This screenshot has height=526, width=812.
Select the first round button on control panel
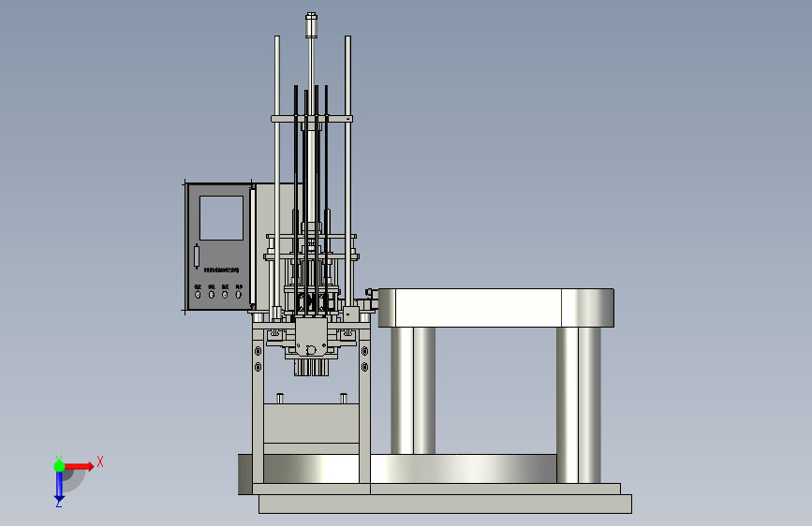[x=198, y=295]
